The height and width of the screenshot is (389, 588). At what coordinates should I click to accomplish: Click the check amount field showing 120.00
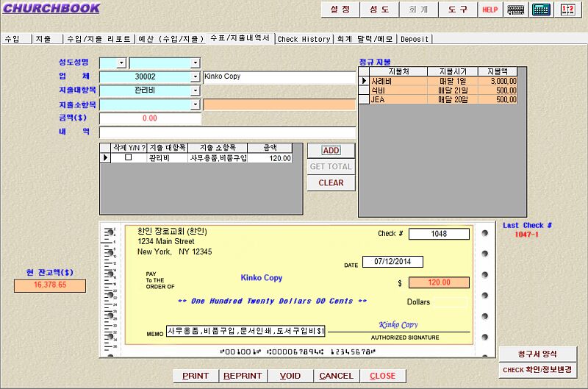coord(439,282)
